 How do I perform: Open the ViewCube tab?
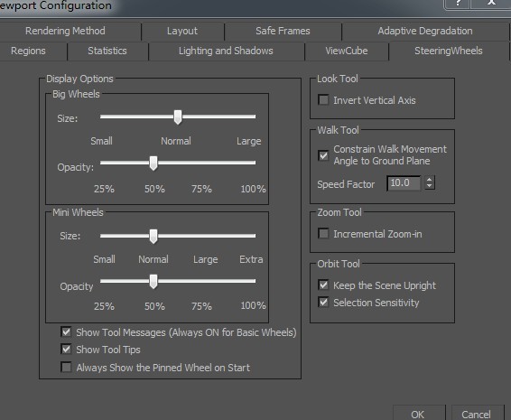(x=347, y=51)
